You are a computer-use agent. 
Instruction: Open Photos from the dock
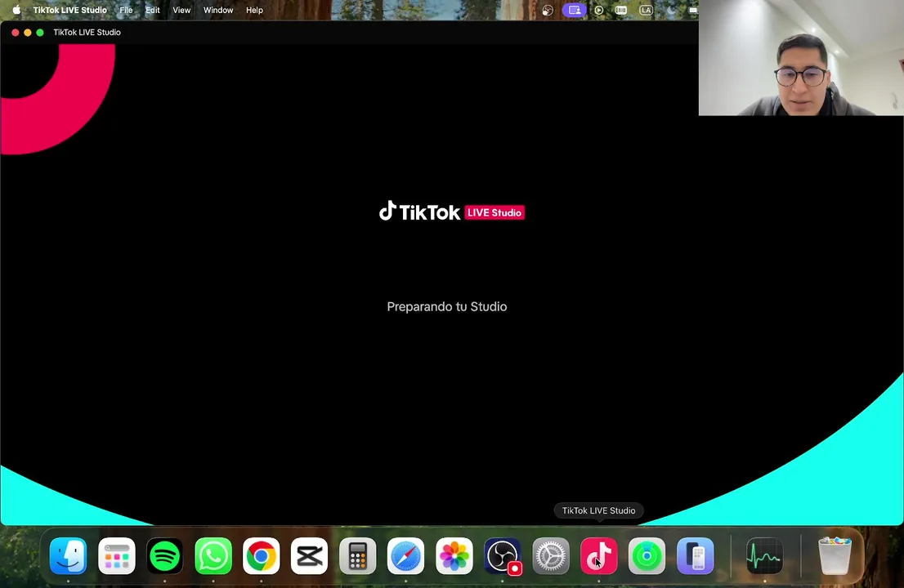[454, 556]
